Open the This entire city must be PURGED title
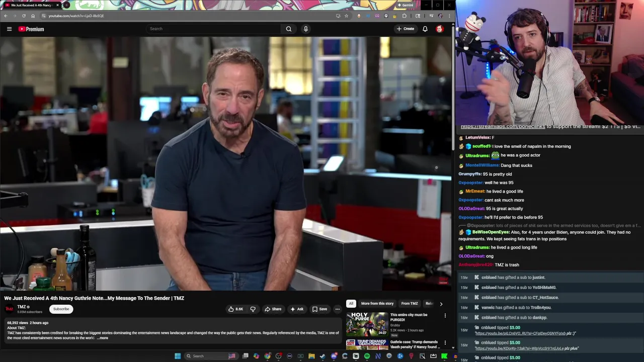This screenshot has height=362, width=644. [x=409, y=317]
